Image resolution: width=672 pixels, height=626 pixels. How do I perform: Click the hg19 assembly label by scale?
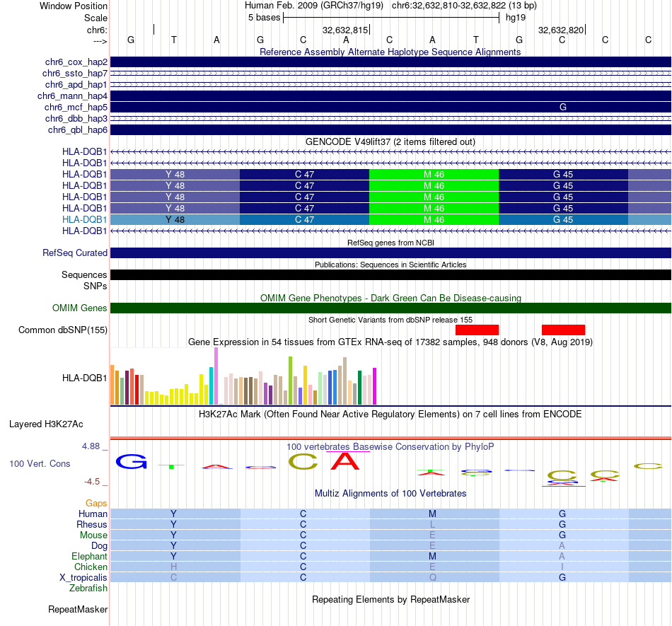[x=516, y=18]
